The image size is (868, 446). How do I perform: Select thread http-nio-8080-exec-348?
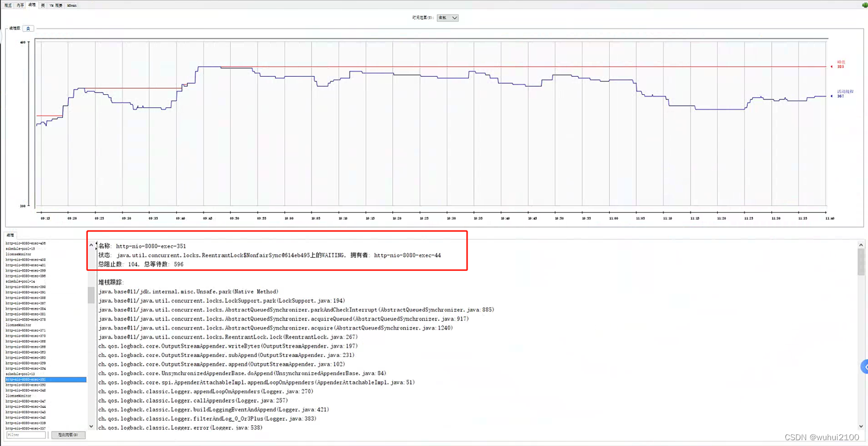(25, 390)
